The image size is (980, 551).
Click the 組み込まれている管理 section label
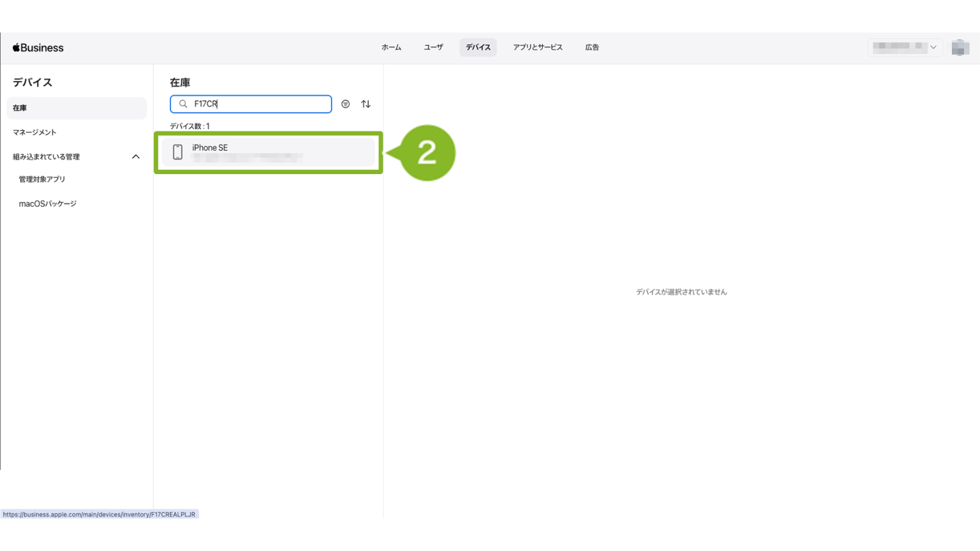coord(47,157)
